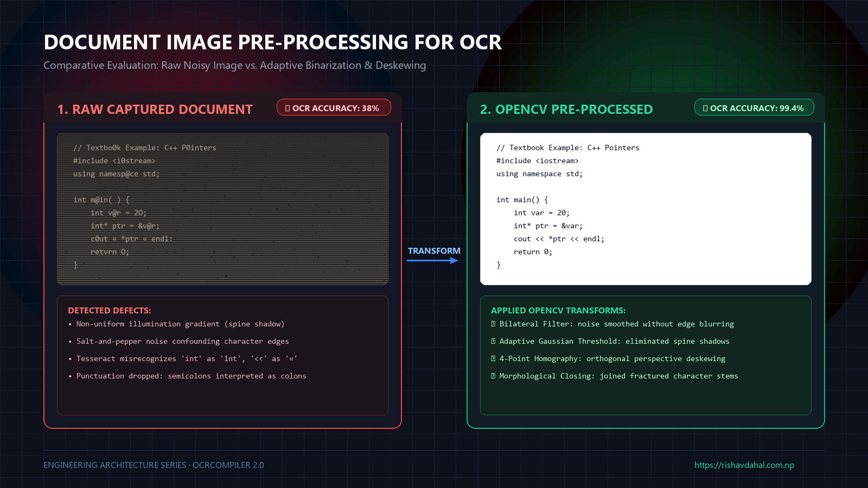The width and height of the screenshot is (868, 488).
Task: Click the OCR ACCURACY: 38% badge
Action: [334, 107]
